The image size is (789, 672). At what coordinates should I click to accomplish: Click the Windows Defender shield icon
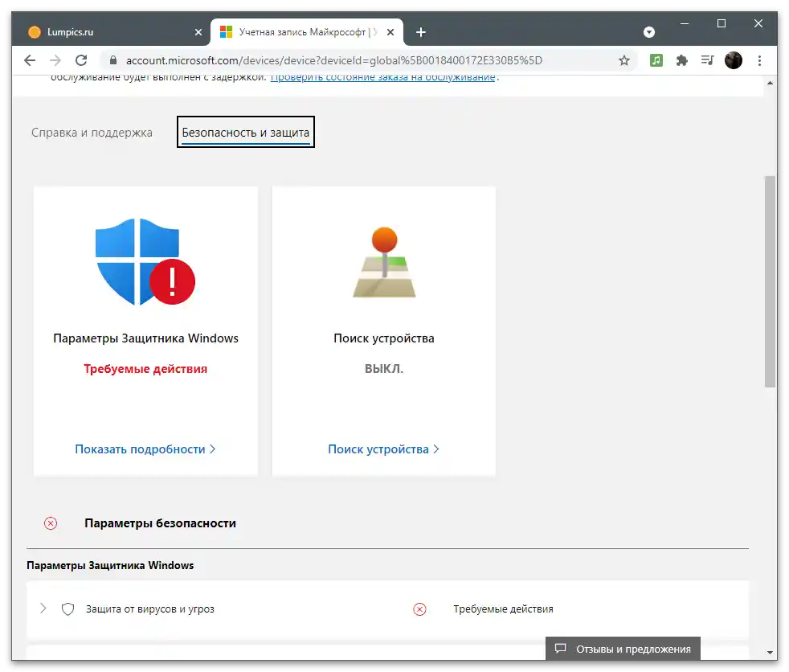145,262
